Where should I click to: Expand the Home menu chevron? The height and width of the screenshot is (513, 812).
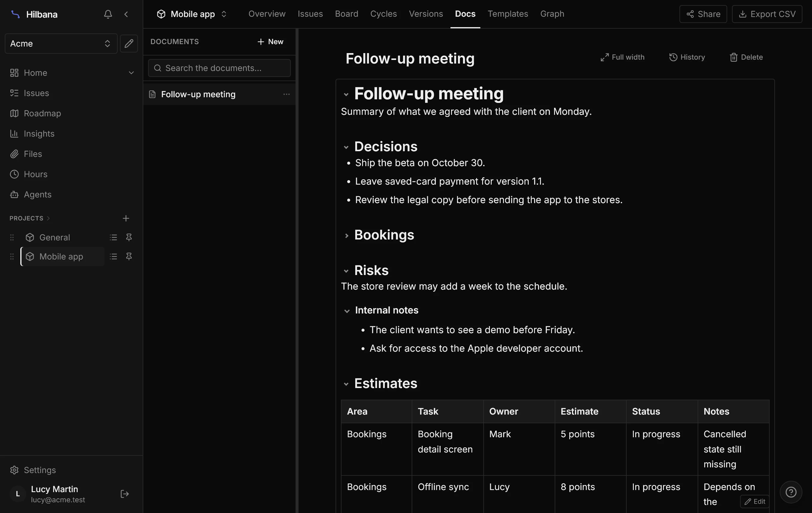click(x=131, y=73)
